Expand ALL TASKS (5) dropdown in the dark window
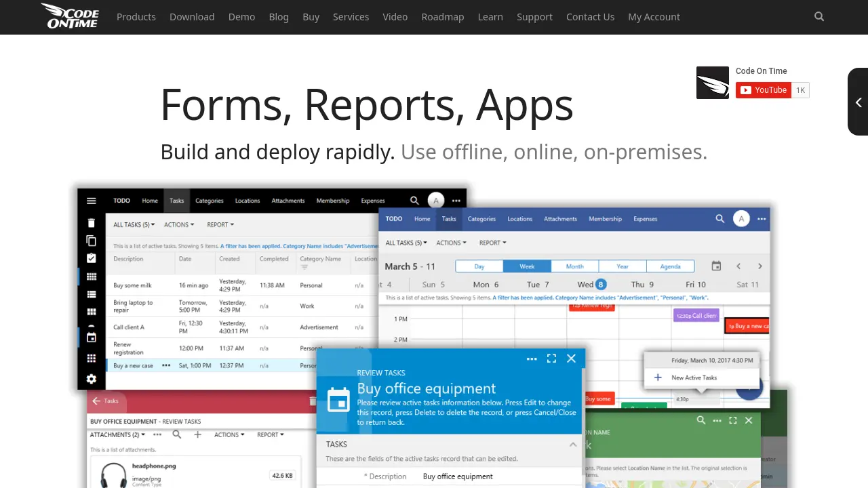 pos(134,225)
